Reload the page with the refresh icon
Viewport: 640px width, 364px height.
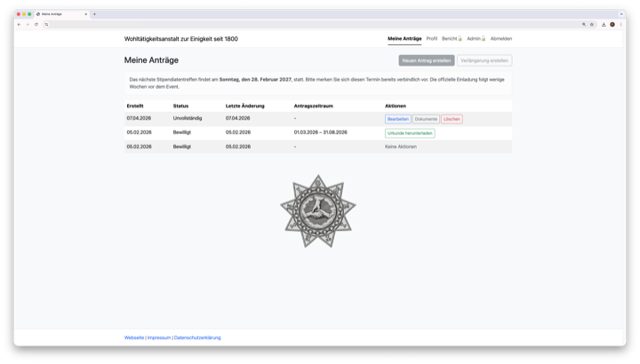36,24
